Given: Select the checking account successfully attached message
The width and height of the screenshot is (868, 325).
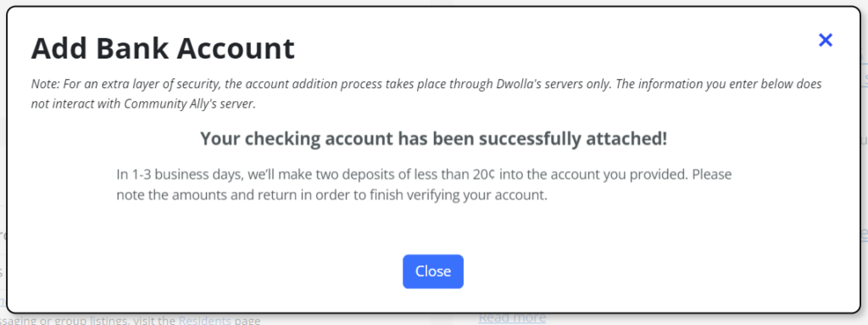Looking at the screenshot, I should pyautogui.click(x=433, y=138).
